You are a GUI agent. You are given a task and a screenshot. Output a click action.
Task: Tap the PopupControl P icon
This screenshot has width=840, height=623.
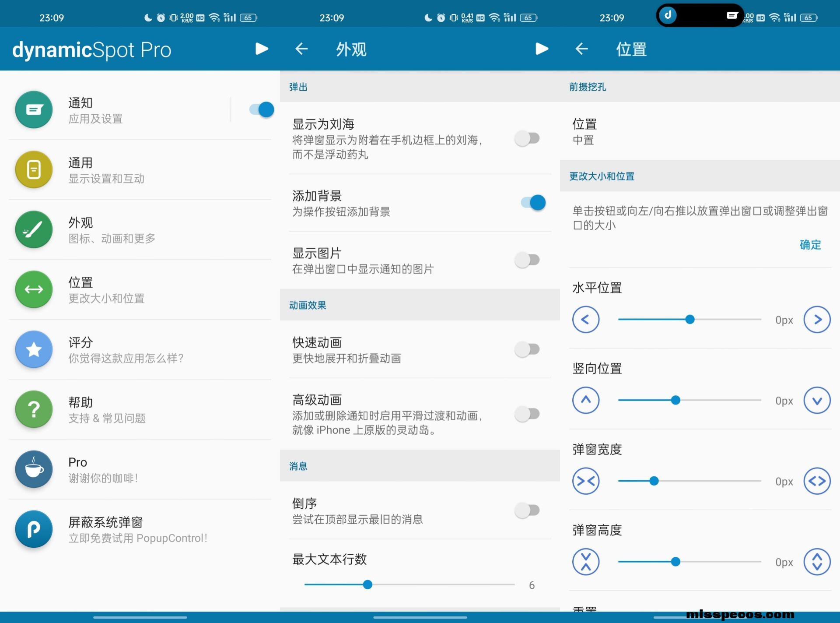click(x=34, y=529)
